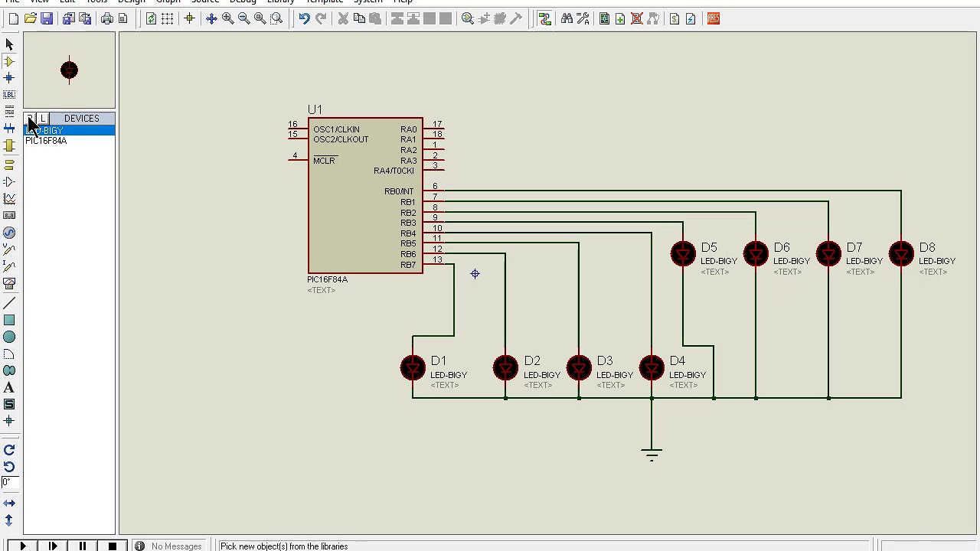This screenshot has width=980, height=551.
Task: Redraw the display
Action: (151, 18)
